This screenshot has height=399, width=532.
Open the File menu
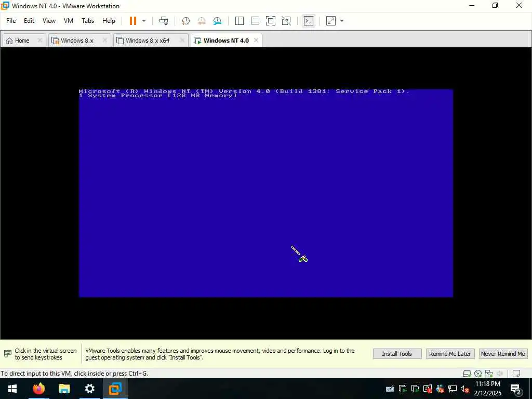coord(11,21)
